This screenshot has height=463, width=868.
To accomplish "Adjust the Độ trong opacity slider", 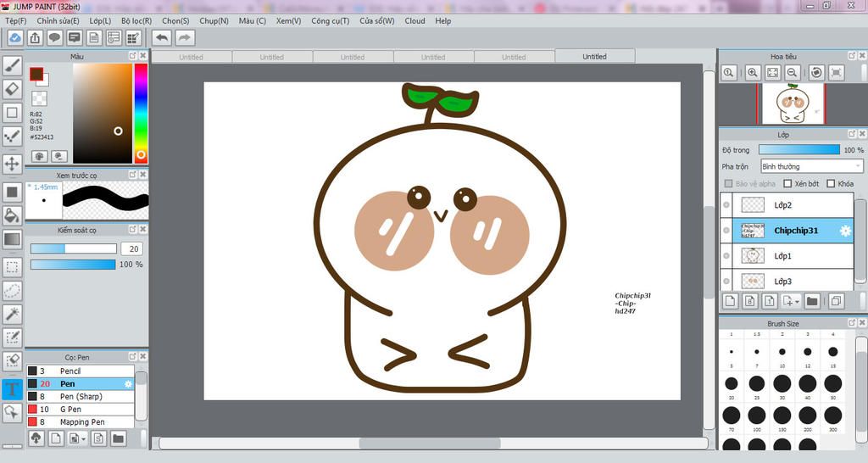I will click(x=799, y=149).
